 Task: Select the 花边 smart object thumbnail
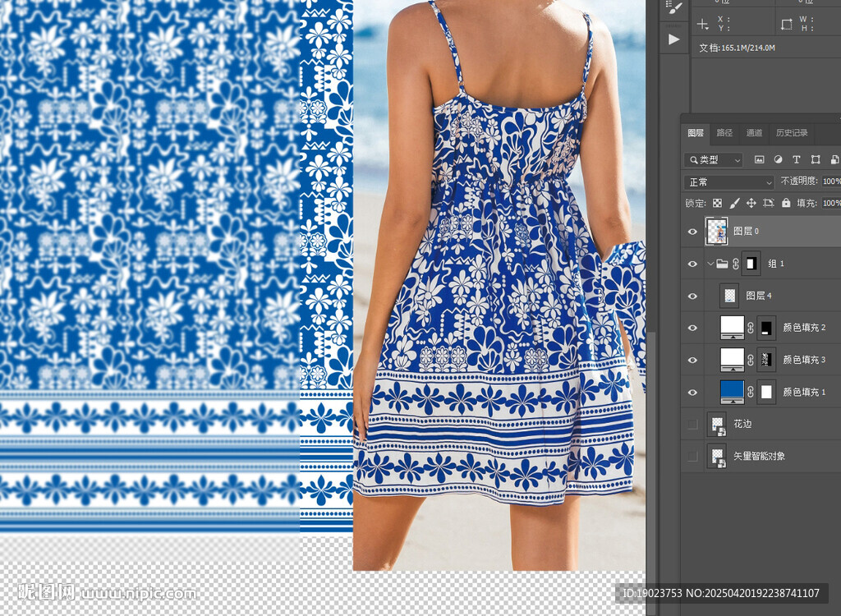(x=717, y=425)
